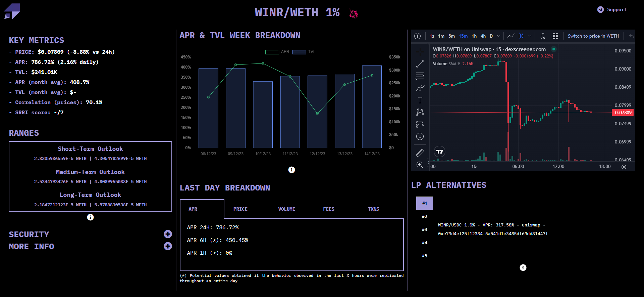Open the Uniswap unicorn icon by the title
This screenshot has height=297, width=644.
tap(354, 13)
